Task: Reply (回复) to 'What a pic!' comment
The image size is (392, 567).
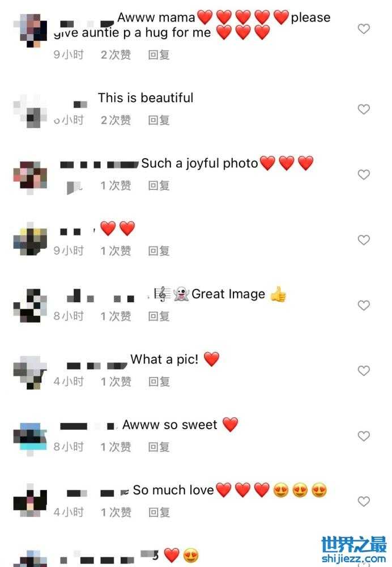Action: [159, 382]
